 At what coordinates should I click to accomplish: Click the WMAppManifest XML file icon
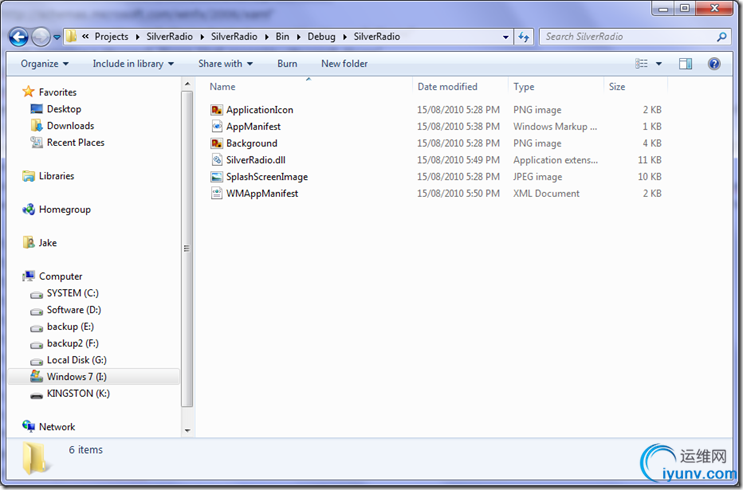pos(217,193)
